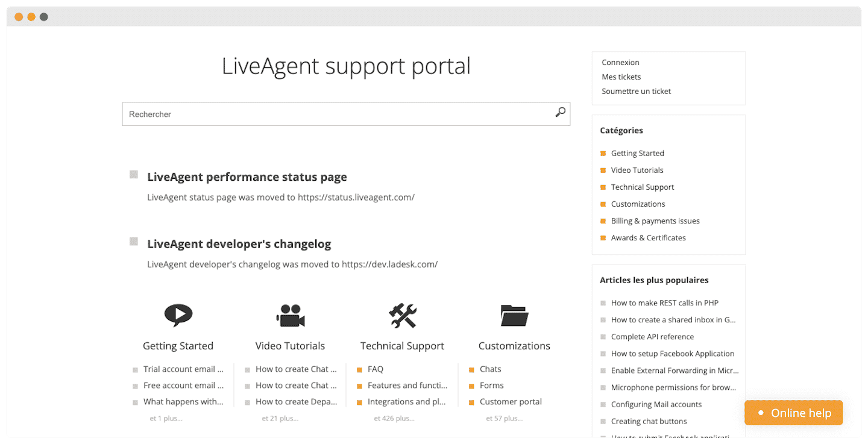
Task: Click the Getting Started section title
Action: click(178, 346)
